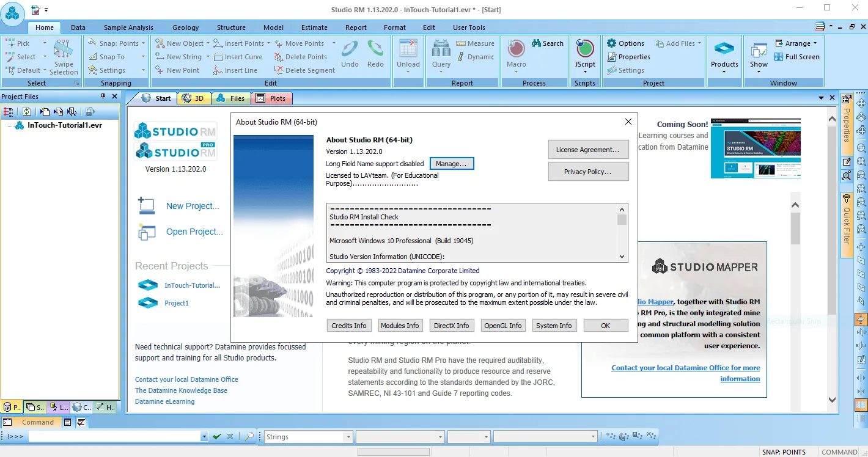
Task: Open the Estimate ribbon tab
Action: (314, 27)
